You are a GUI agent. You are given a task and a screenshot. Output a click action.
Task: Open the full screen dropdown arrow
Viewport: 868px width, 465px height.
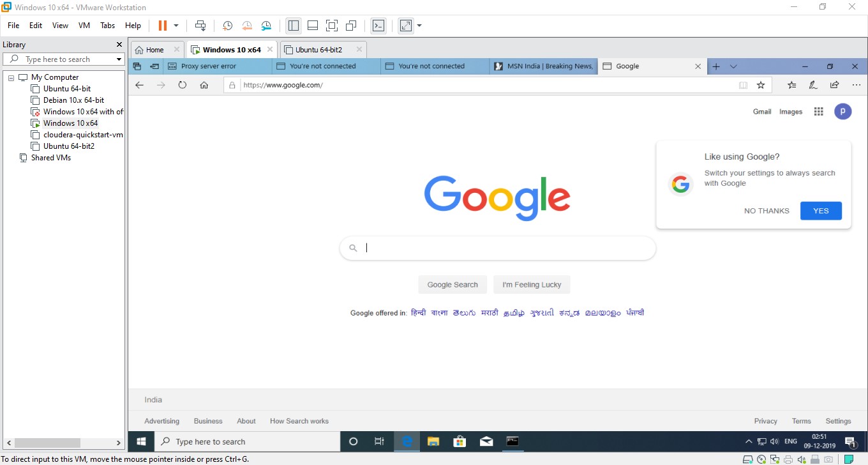[419, 26]
